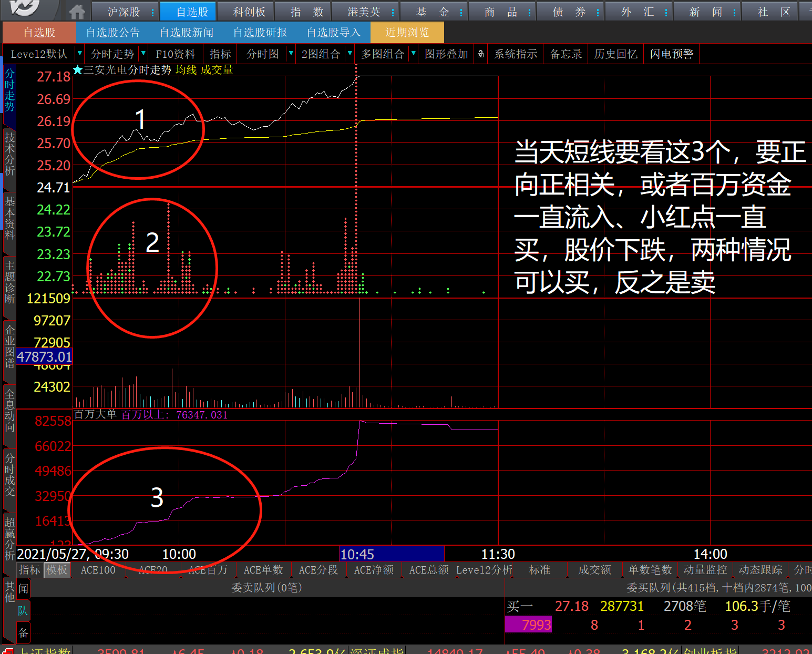
Task: Open 自选股导入 tab
Action: tap(334, 33)
